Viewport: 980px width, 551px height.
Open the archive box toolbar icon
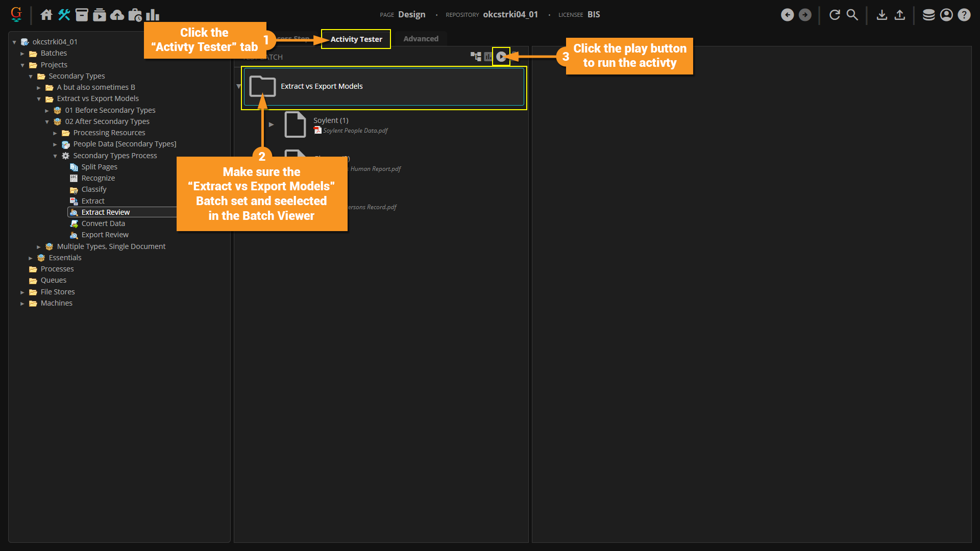82,15
